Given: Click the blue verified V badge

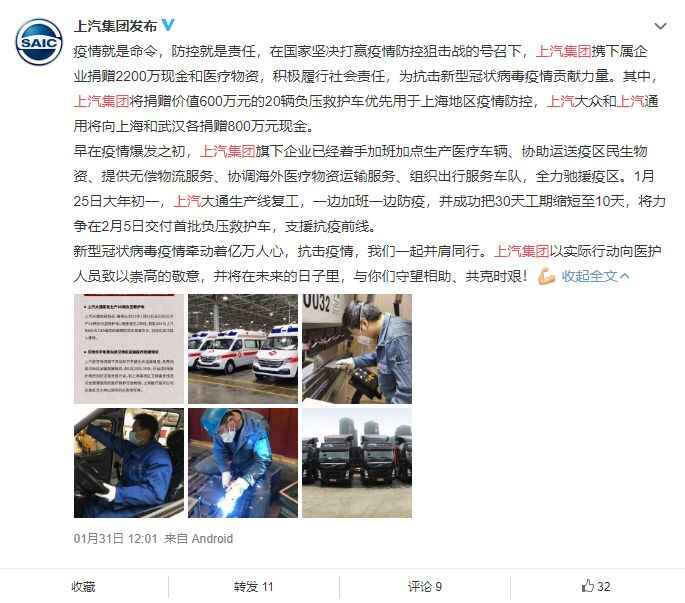Looking at the screenshot, I should click(168, 25).
